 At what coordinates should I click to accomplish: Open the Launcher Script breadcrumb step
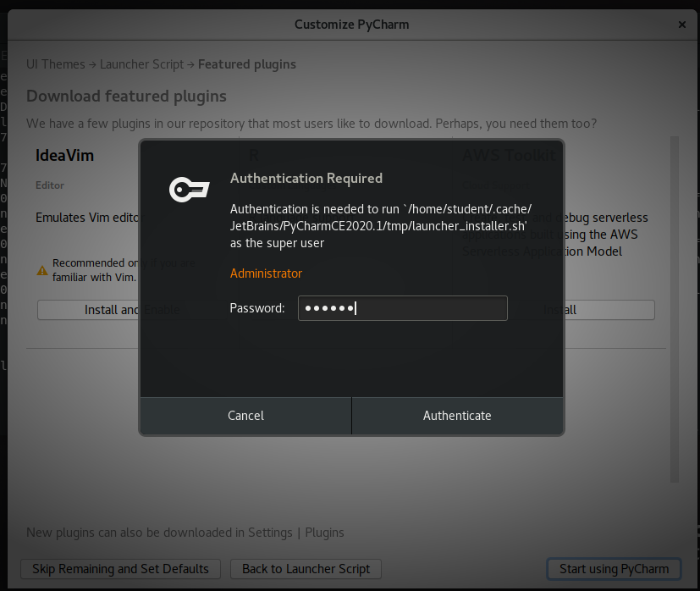(141, 64)
